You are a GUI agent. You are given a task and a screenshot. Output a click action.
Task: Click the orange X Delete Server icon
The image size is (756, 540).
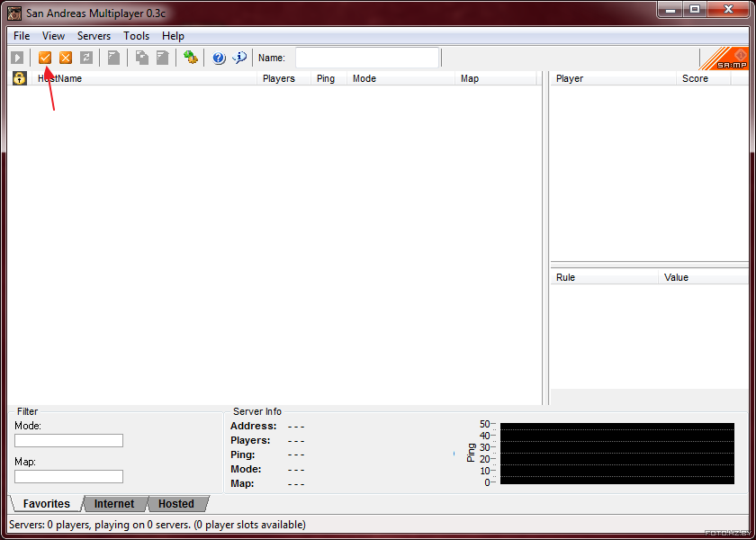66,58
